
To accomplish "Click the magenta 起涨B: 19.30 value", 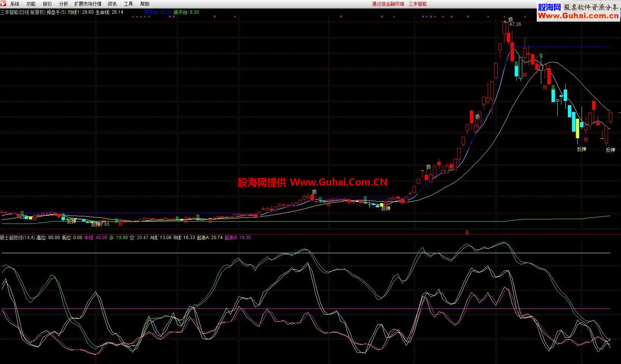I will click(x=238, y=238).
